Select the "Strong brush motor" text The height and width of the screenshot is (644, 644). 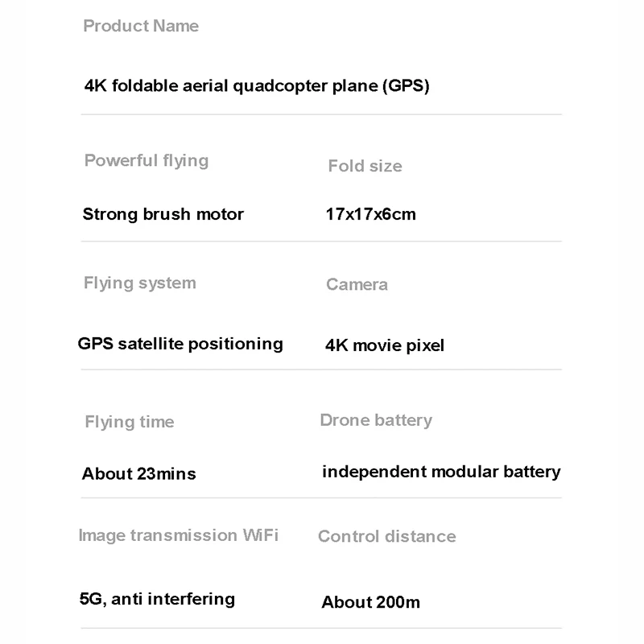pos(163,214)
